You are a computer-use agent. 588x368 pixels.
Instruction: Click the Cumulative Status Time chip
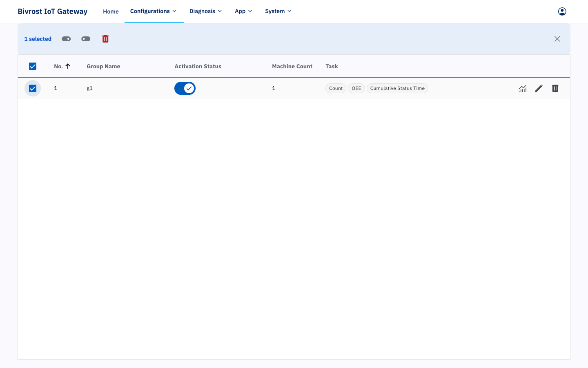pos(397,88)
